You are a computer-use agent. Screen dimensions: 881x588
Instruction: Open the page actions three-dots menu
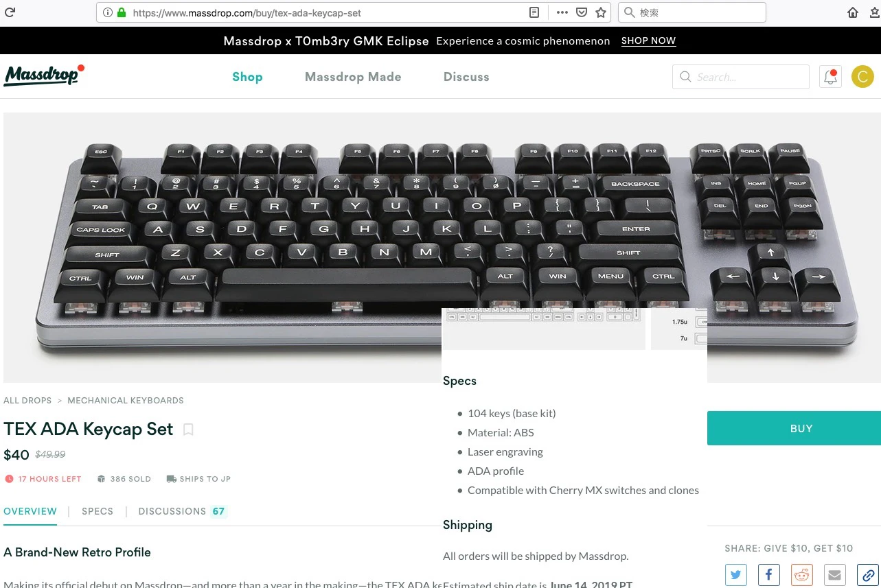click(x=562, y=12)
